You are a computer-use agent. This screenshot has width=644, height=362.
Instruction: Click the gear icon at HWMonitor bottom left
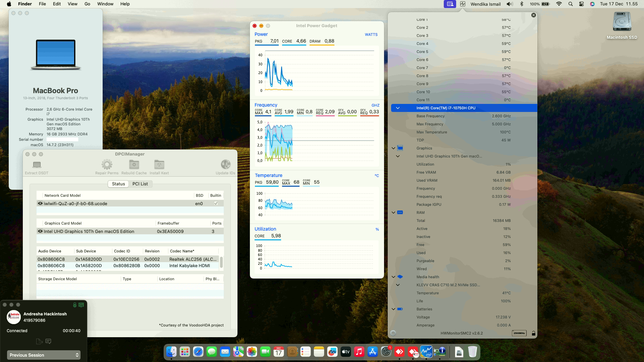click(392, 333)
